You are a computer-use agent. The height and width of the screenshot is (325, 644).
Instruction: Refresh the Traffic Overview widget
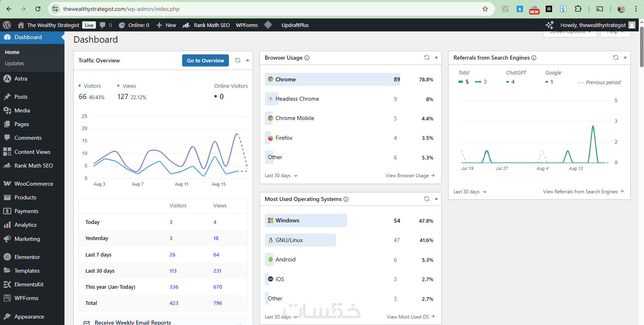238,60
